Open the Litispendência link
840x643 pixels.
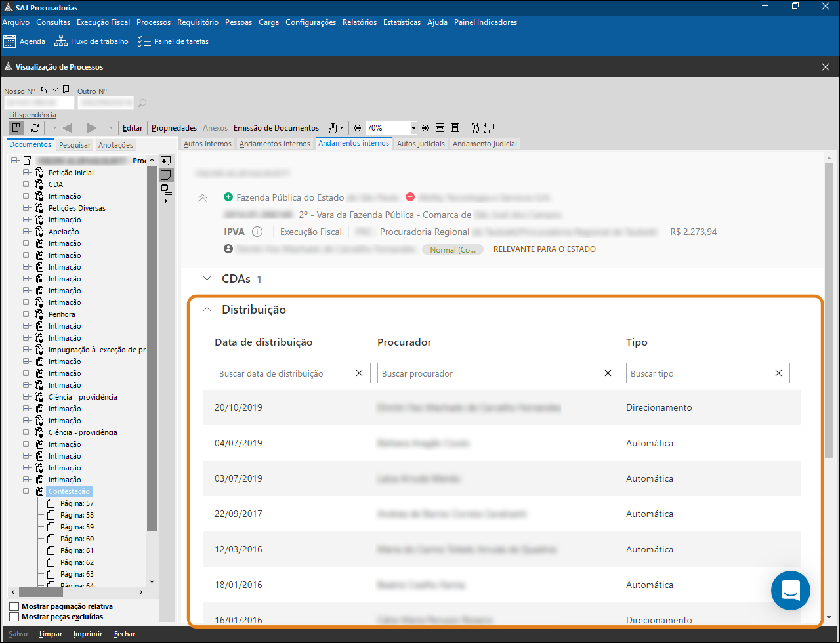tap(33, 115)
